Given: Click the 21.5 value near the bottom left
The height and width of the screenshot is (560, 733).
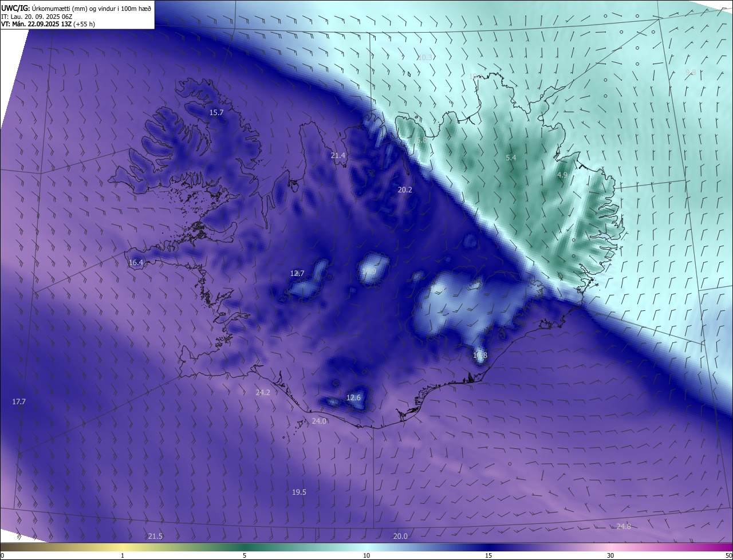Looking at the screenshot, I should click(155, 537).
